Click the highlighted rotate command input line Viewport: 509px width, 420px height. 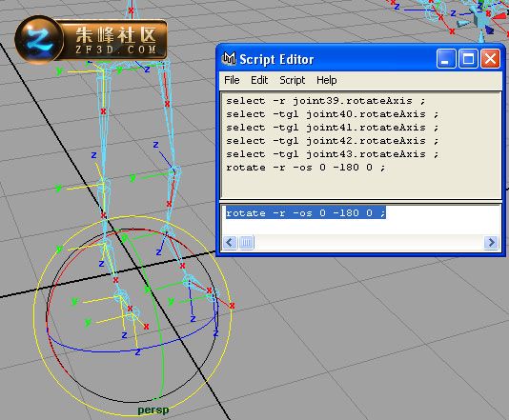[306, 213]
